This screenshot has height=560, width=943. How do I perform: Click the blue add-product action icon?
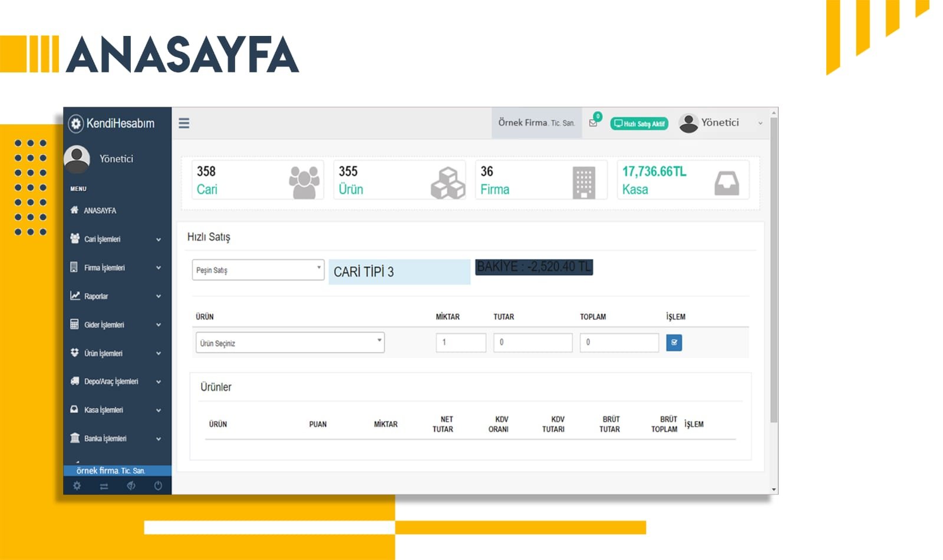[x=674, y=343]
